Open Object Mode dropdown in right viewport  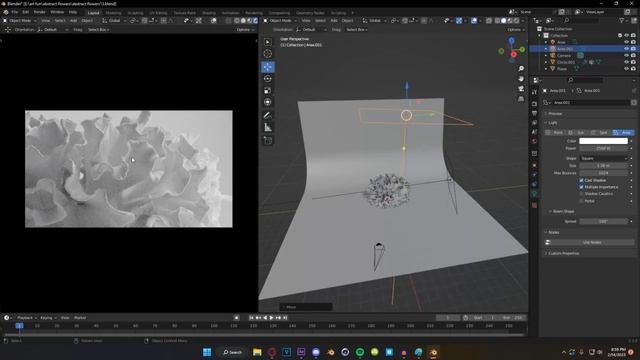coord(279,20)
